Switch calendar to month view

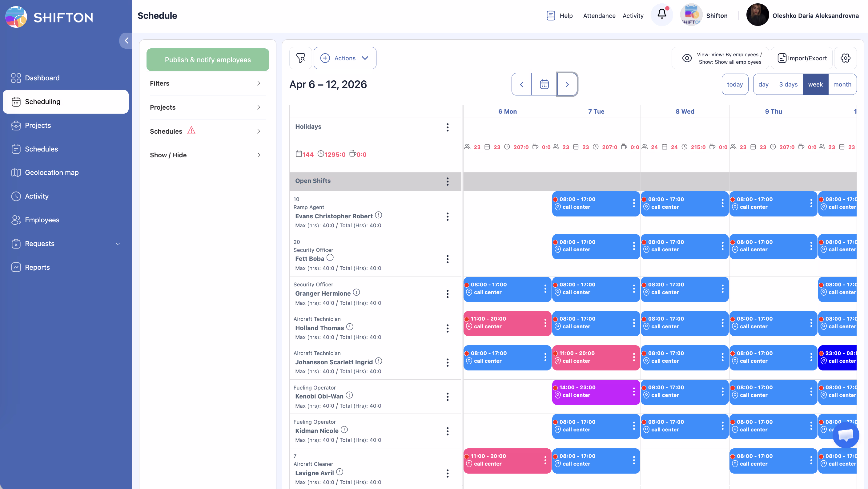[x=842, y=84]
